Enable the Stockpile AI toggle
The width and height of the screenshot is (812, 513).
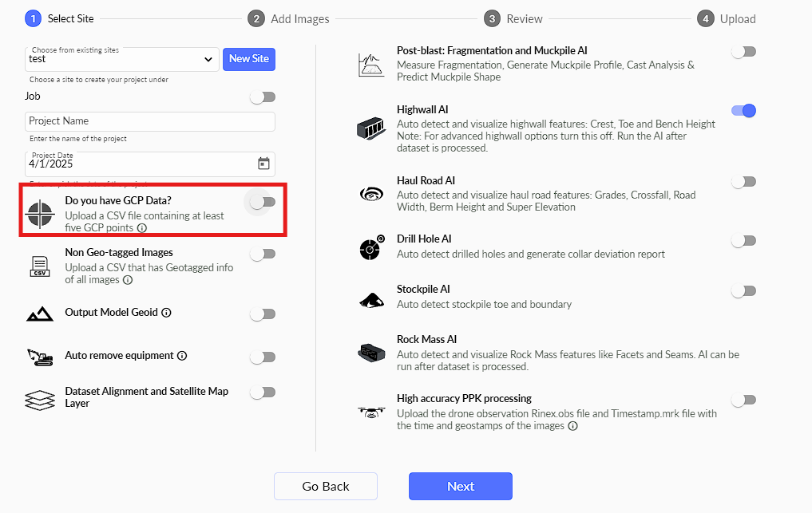pyautogui.click(x=743, y=291)
